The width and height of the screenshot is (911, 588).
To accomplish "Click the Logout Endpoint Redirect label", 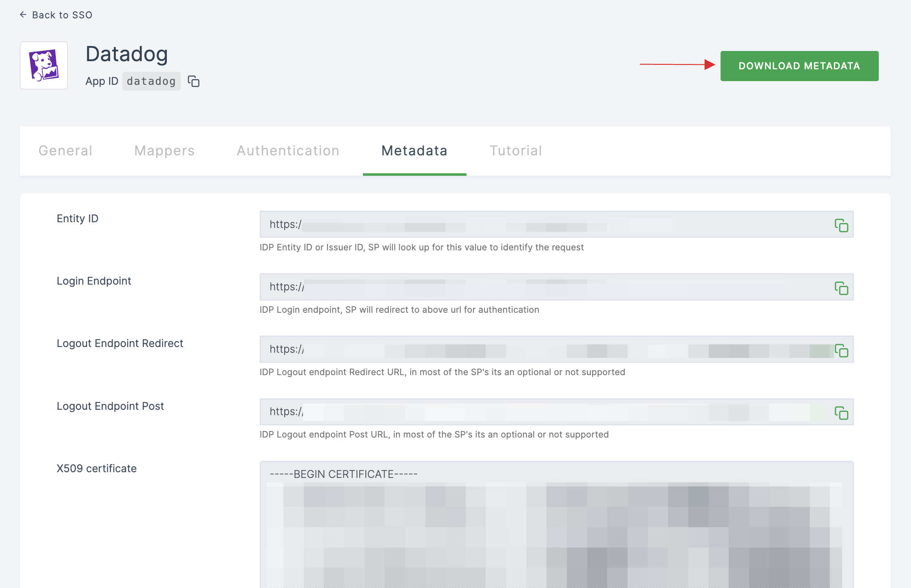I will pyautogui.click(x=120, y=343).
